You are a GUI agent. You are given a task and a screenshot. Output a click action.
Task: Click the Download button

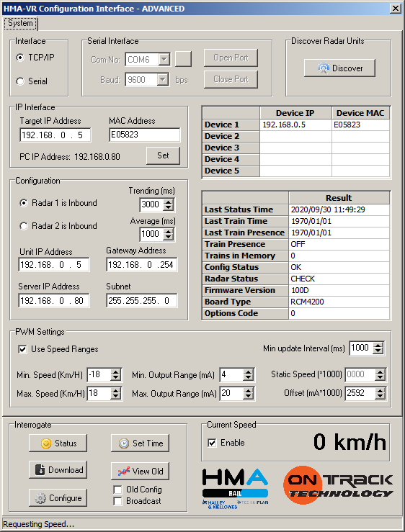[x=58, y=469]
